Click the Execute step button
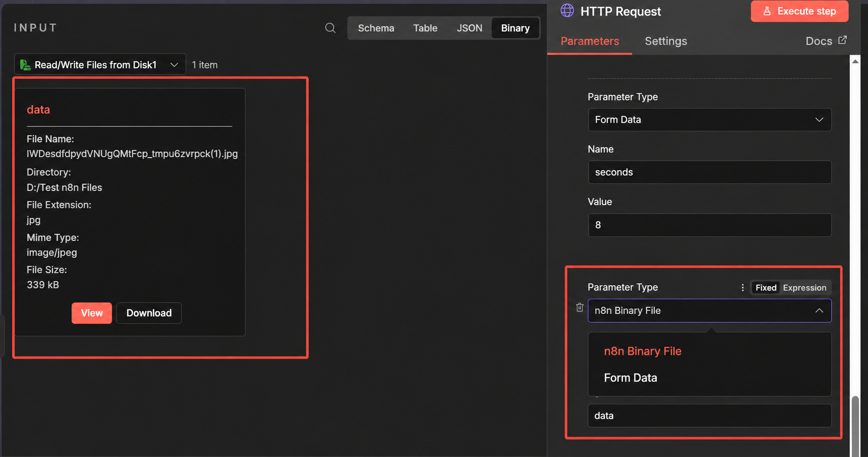This screenshot has width=868, height=457. click(x=799, y=11)
